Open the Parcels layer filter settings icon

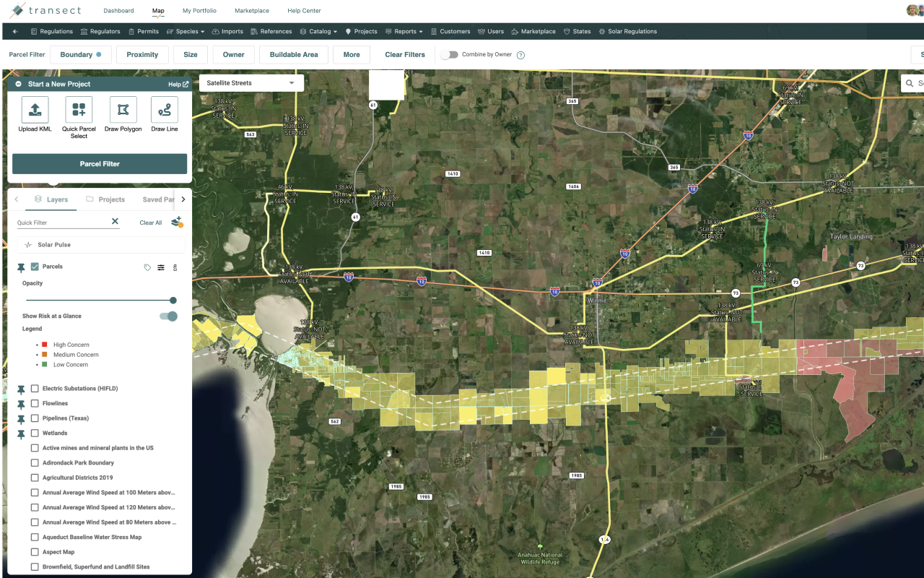[x=160, y=267]
